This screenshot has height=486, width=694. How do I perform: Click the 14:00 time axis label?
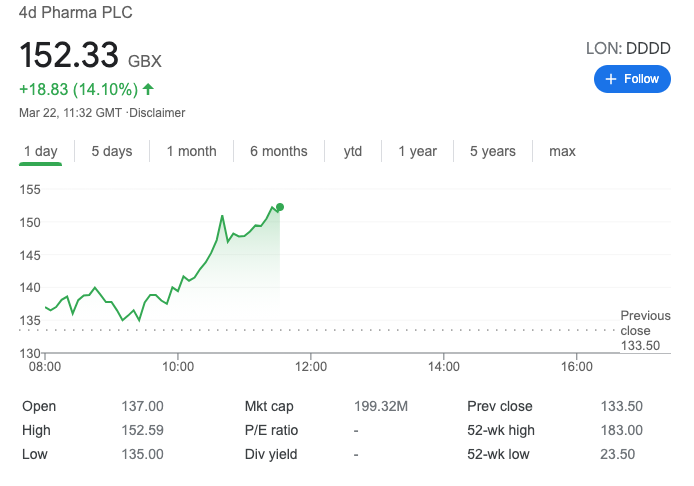pyautogui.click(x=443, y=366)
